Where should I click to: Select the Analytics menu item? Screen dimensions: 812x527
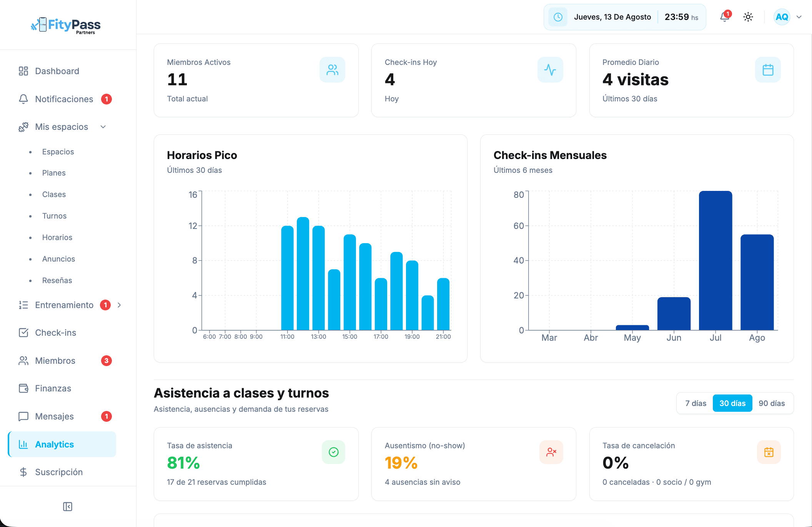tap(62, 444)
